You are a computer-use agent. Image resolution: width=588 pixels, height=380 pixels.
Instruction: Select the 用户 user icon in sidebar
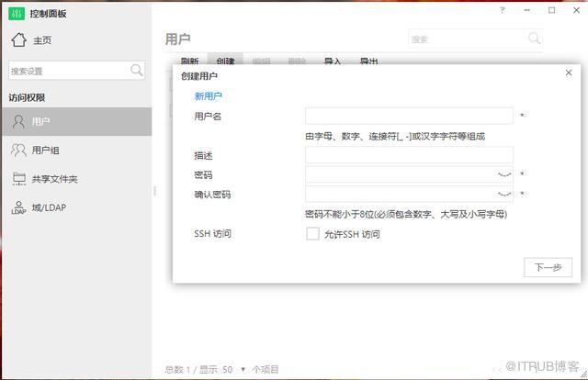coord(18,121)
